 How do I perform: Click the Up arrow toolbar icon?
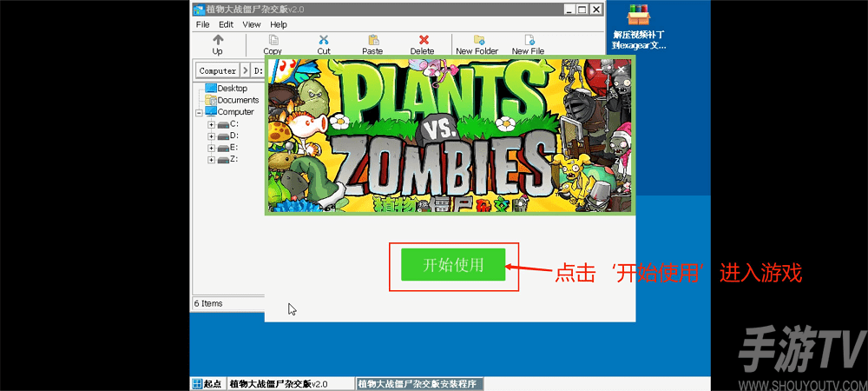click(218, 40)
